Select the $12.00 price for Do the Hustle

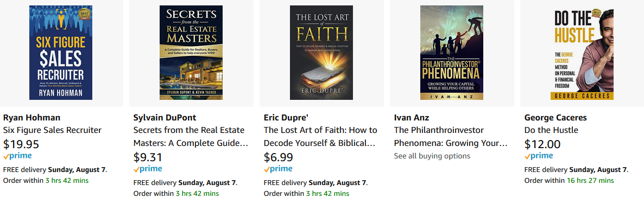click(x=542, y=144)
